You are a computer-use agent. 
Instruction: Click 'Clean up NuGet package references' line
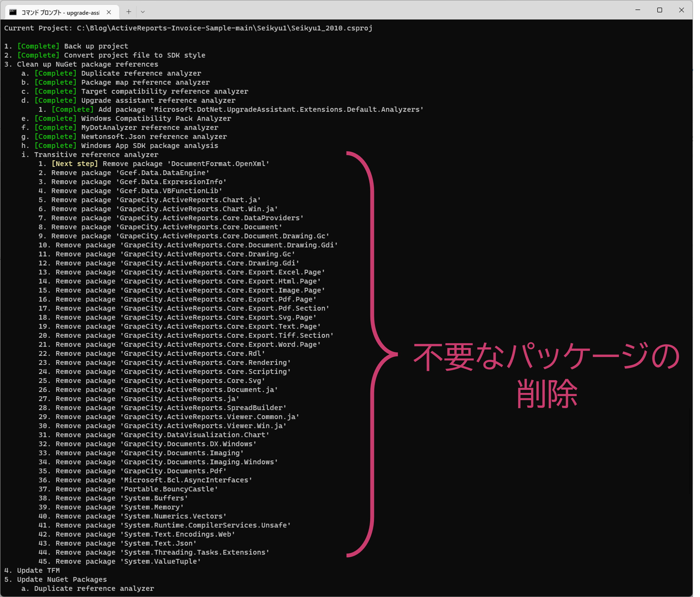point(81,64)
